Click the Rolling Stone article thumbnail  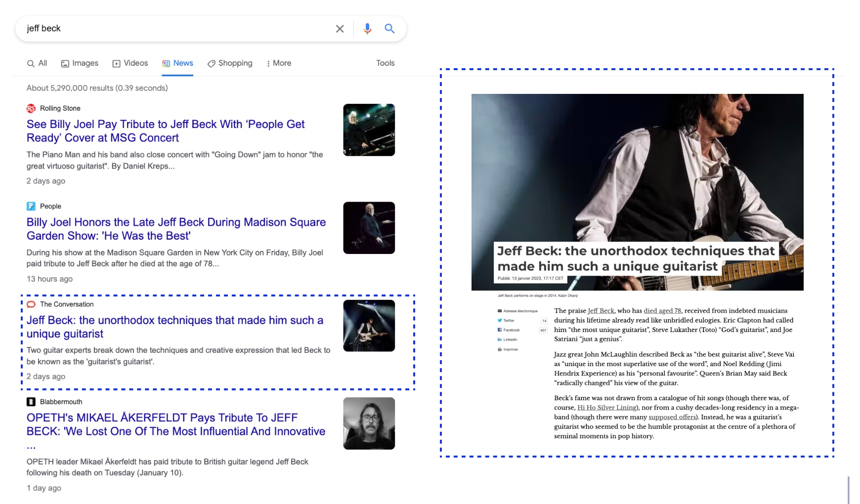(369, 130)
